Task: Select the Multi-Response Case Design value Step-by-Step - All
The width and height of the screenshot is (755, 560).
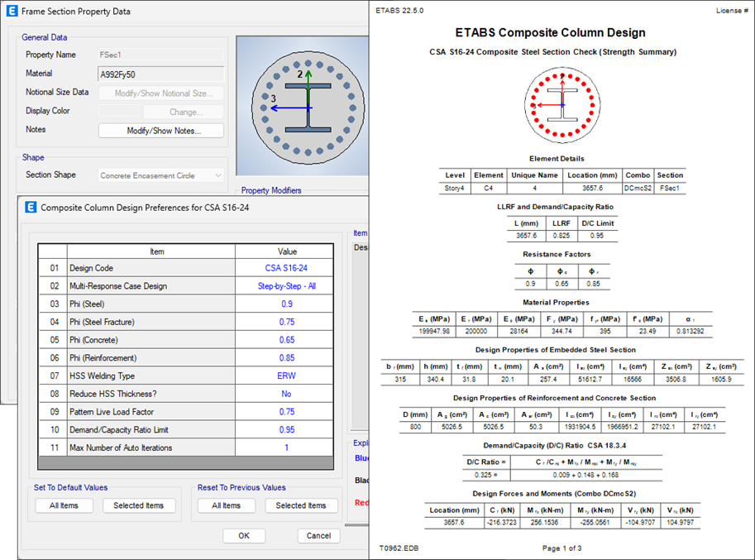Action: coord(284,286)
